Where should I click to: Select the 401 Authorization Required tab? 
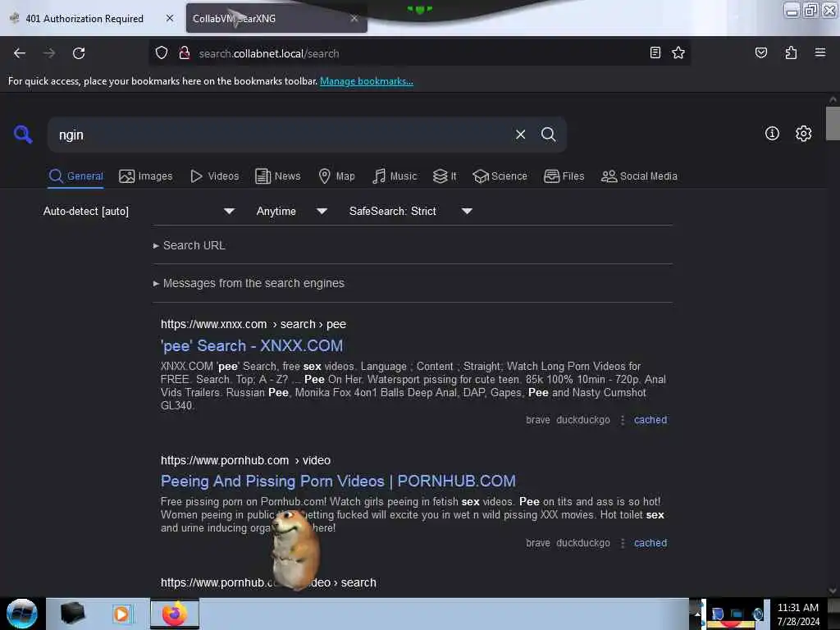(85, 18)
